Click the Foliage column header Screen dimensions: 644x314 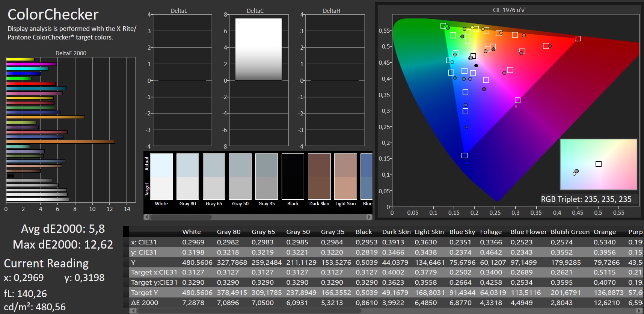[x=491, y=232]
